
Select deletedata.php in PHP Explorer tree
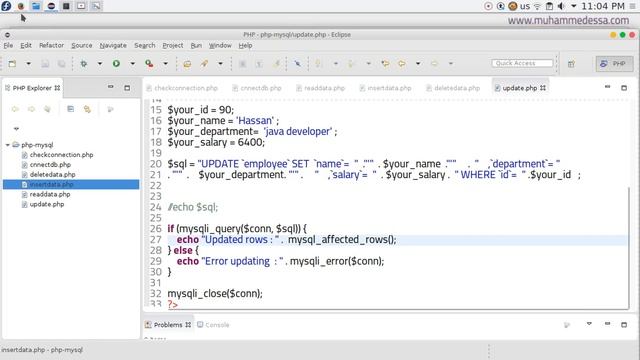point(52,174)
